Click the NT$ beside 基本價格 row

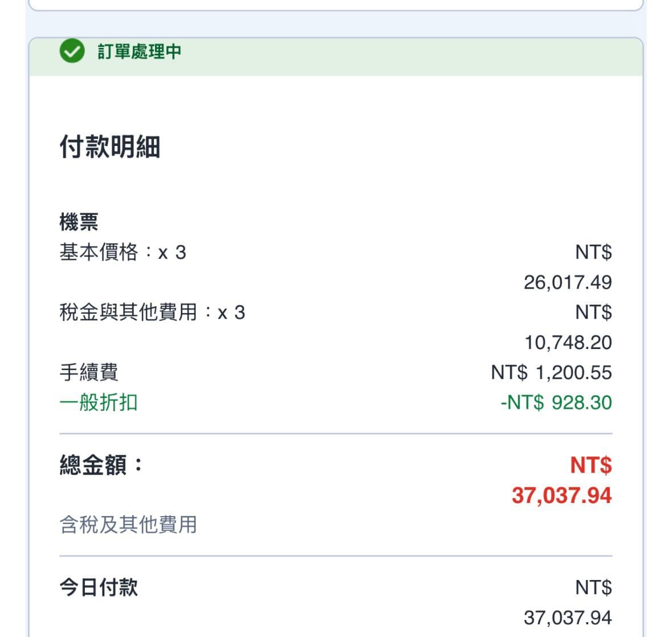click(593, 252)
